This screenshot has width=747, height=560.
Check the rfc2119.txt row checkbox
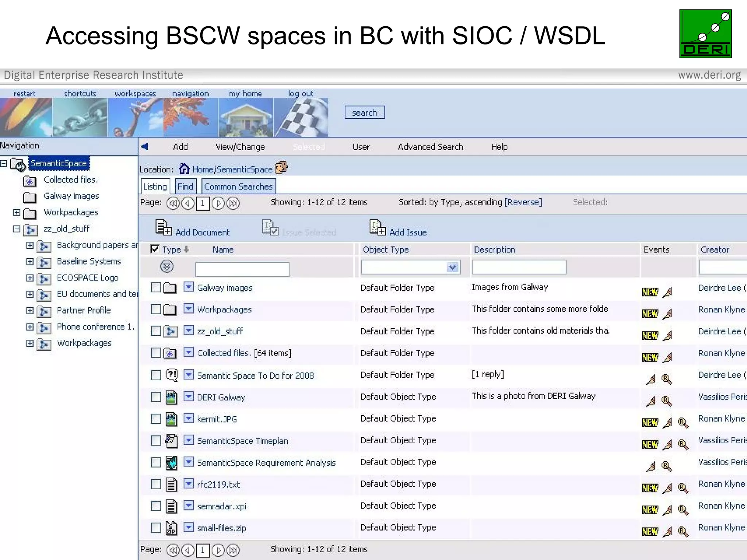click(x=156, y=484)
